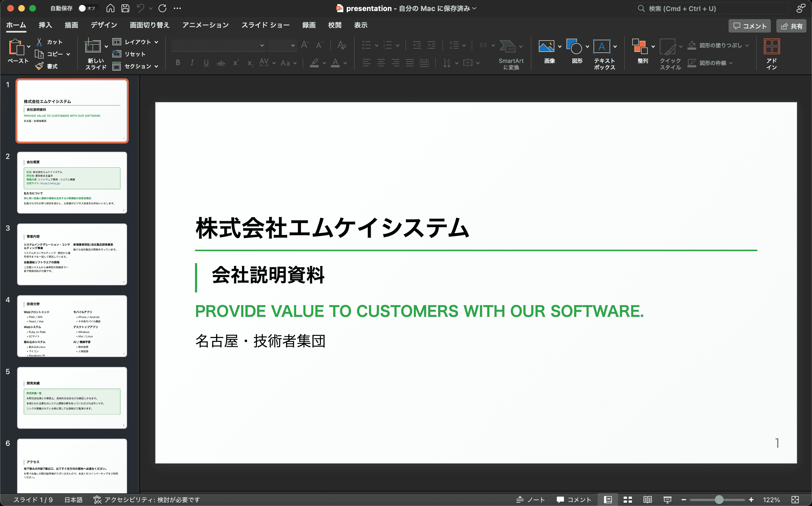Click the Home icon in title bar
Viewport: 812px width, 506px height.
coord(110,8)
